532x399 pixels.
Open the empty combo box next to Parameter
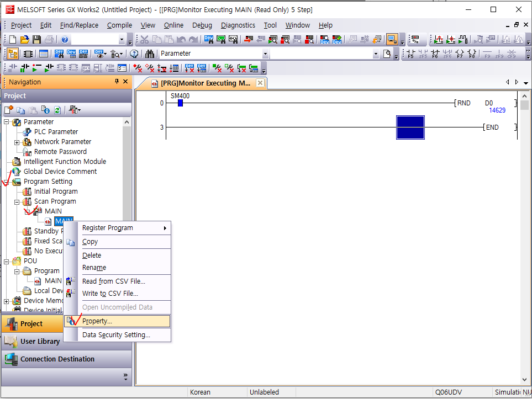(x=375, y=54)
